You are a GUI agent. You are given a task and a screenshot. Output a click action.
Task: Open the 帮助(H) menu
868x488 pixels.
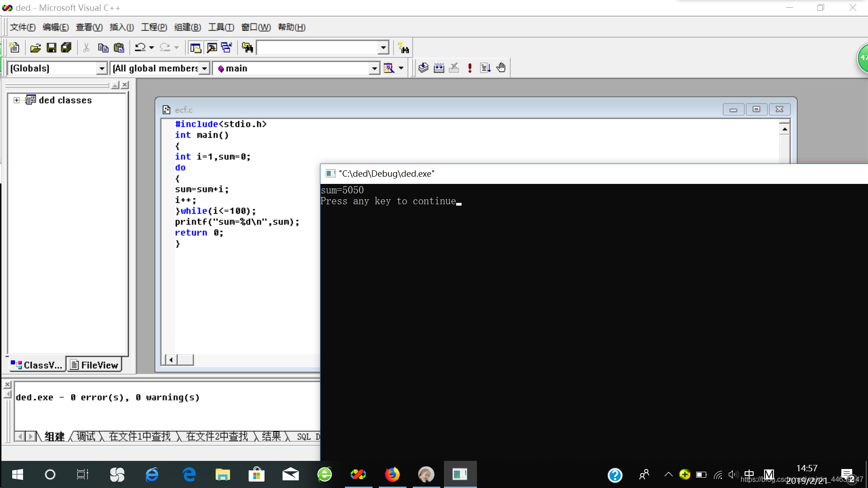[x=292, y=27]
